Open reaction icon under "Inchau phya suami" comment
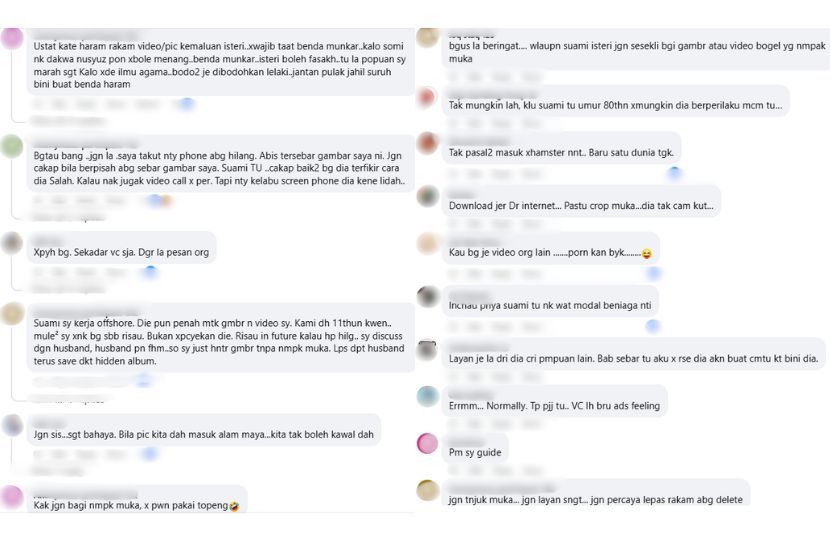 tap(653, 326)
